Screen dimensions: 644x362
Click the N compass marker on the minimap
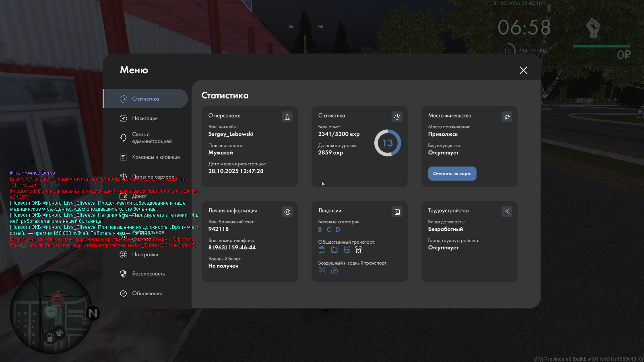click(x=93, y=313)
